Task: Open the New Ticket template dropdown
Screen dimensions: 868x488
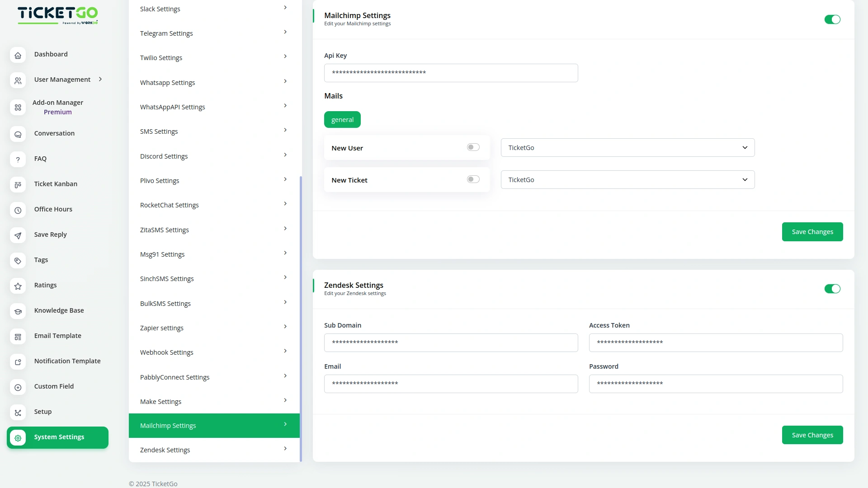Action: tap(627, 179)
